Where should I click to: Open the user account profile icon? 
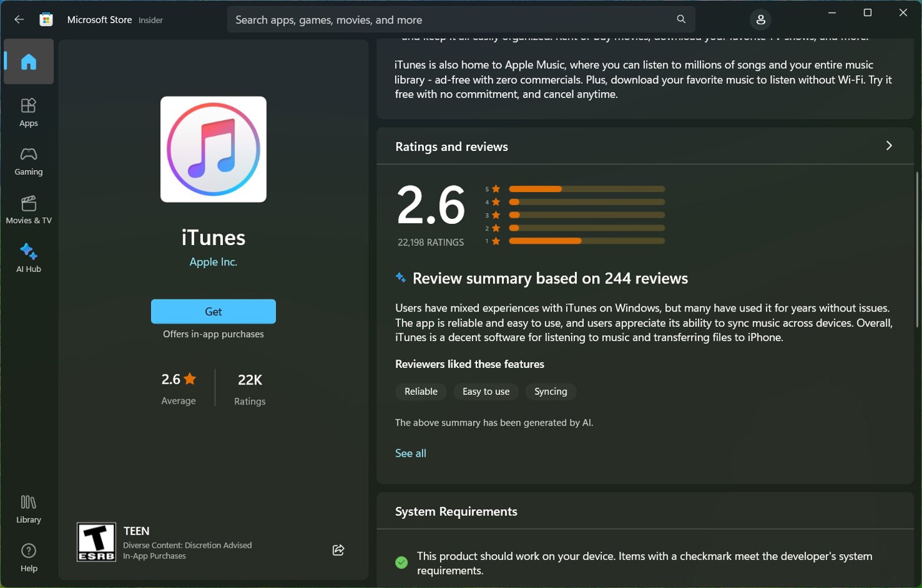[x=761, y=20]
